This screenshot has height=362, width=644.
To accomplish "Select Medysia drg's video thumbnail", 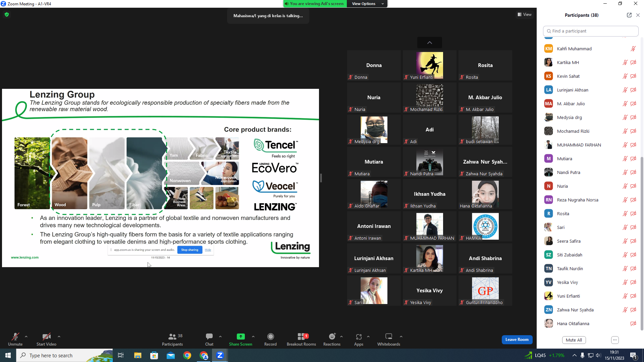I will coord(374,130).
